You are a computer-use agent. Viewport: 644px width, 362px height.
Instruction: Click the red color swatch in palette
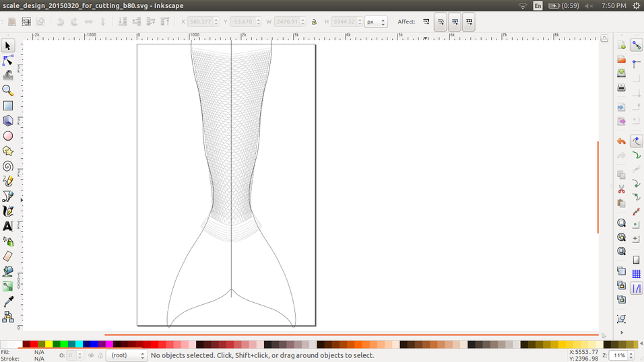pos(35,344)
